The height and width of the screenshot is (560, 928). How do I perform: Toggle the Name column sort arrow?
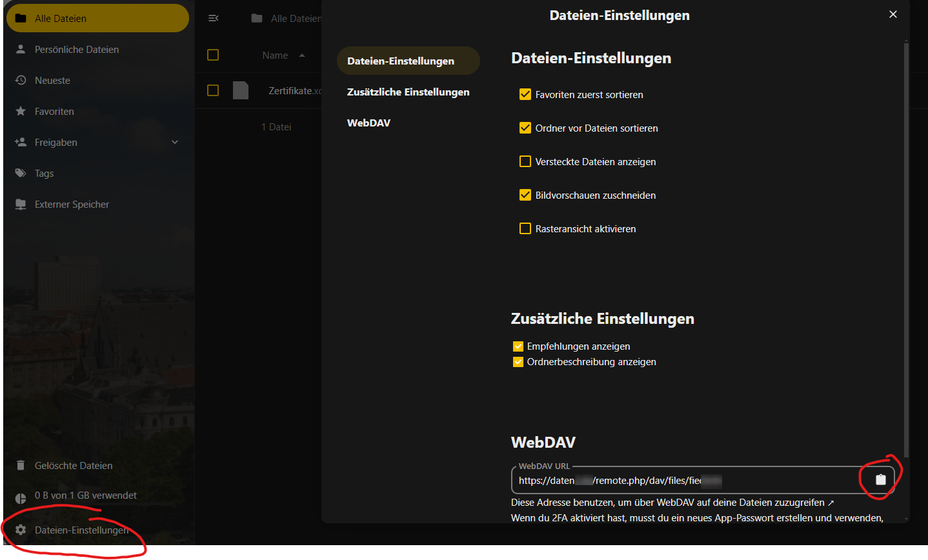302,55
